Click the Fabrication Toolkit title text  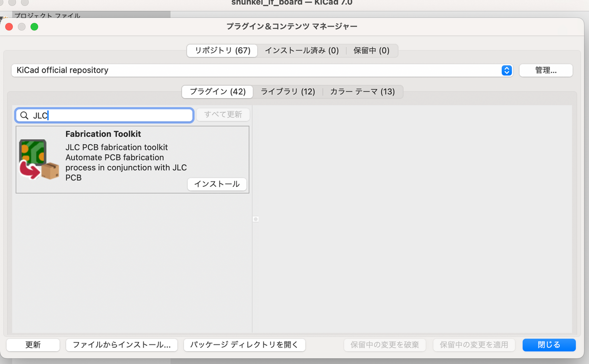click(103, 134)
